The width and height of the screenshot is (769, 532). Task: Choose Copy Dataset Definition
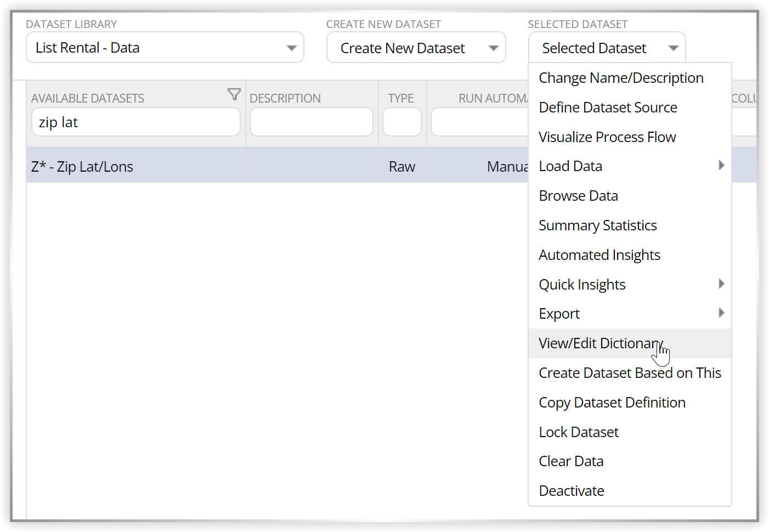click(x=630, y=403)
